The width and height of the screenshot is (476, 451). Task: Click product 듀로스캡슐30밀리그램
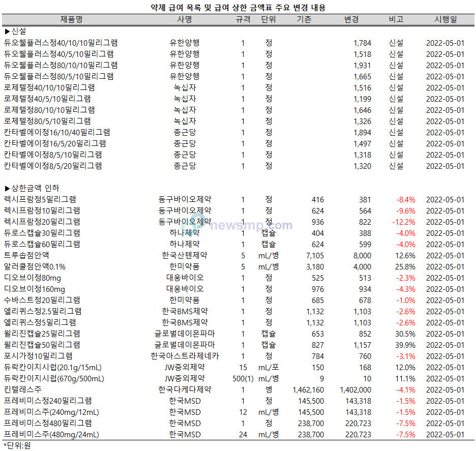pos(42,233)
